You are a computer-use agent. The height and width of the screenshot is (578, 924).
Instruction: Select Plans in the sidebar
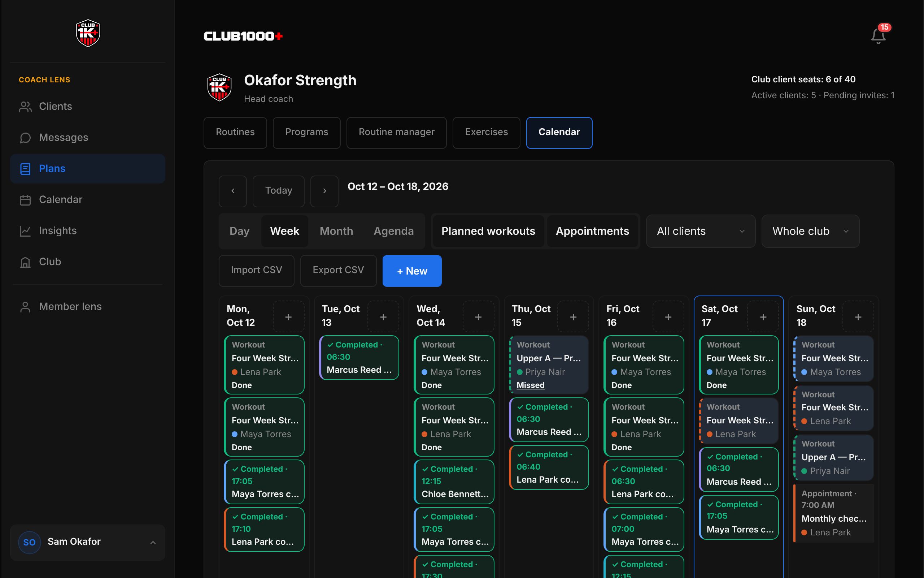(87, 169)
